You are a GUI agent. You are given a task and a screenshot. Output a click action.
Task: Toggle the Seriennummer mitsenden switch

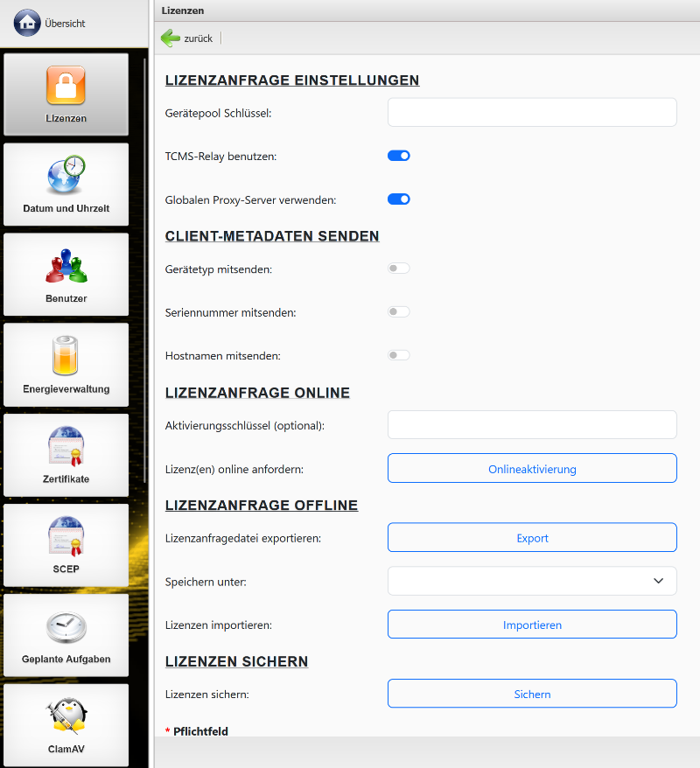(399, 312)
